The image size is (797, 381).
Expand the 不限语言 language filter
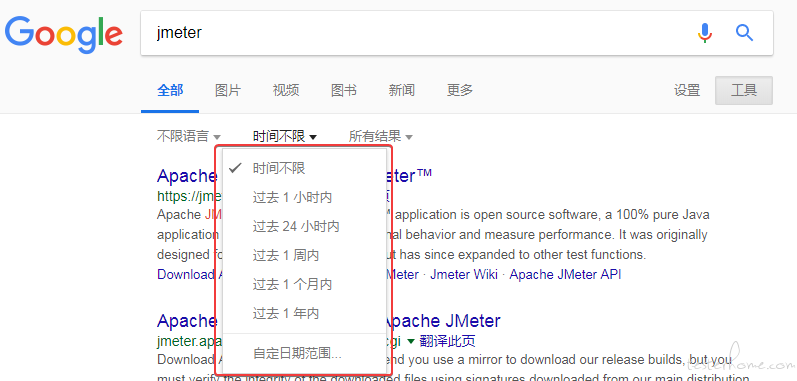point(189,136)
